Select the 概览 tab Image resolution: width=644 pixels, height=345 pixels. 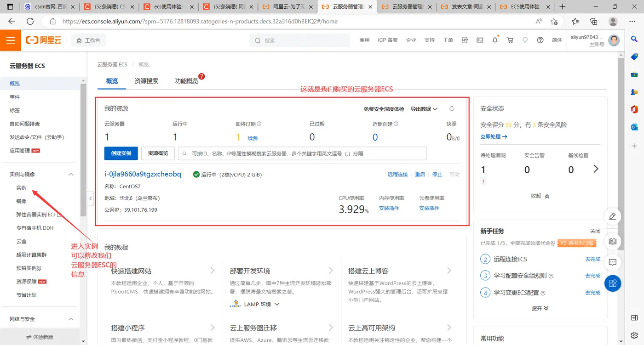tap(112, 81)
